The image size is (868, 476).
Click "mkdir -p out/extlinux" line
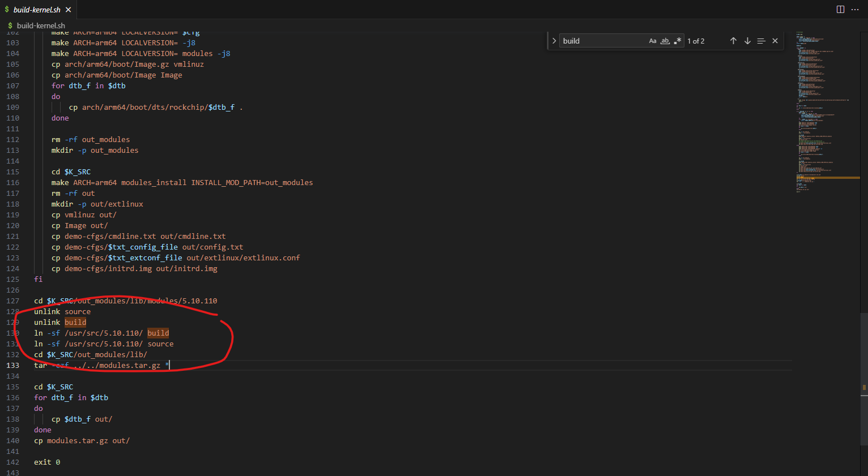(x=97, y=204)
